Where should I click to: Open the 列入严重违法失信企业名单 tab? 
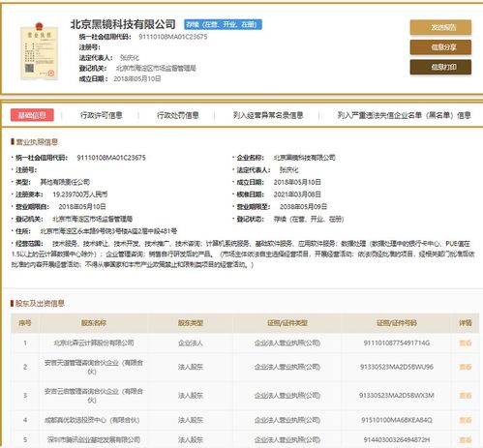(x=404, y=115)
